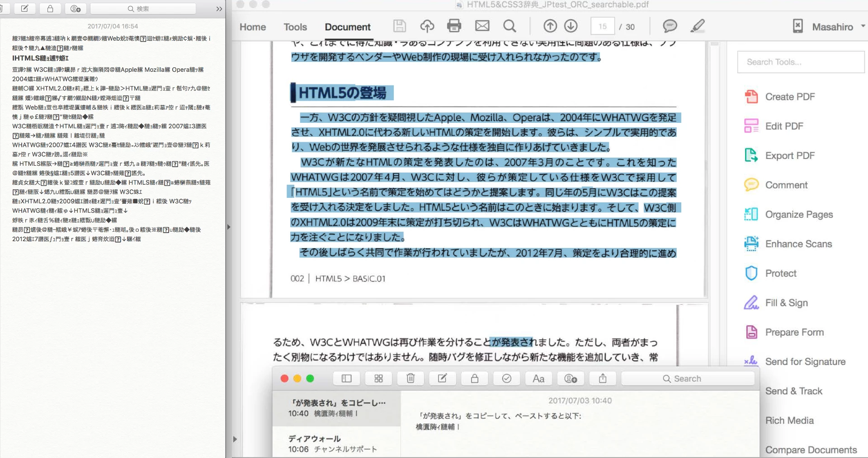Click the share icon in front Notes window

pos(603,379)
